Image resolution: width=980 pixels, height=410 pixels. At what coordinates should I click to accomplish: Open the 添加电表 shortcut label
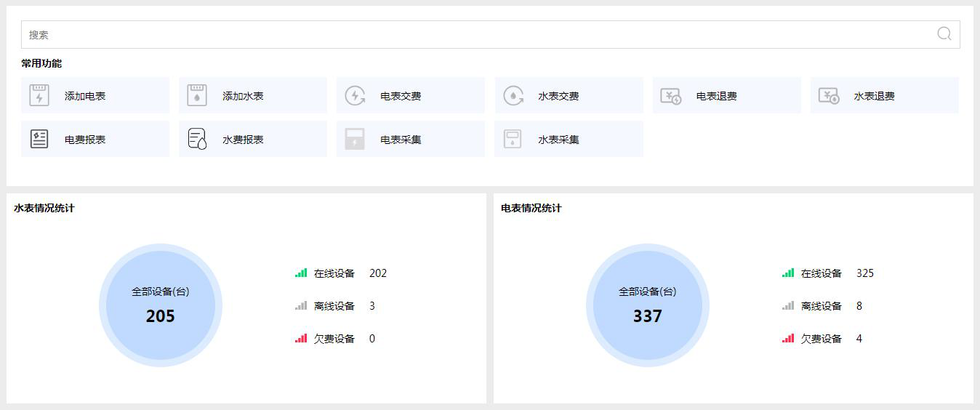click(x=85, y=96)
